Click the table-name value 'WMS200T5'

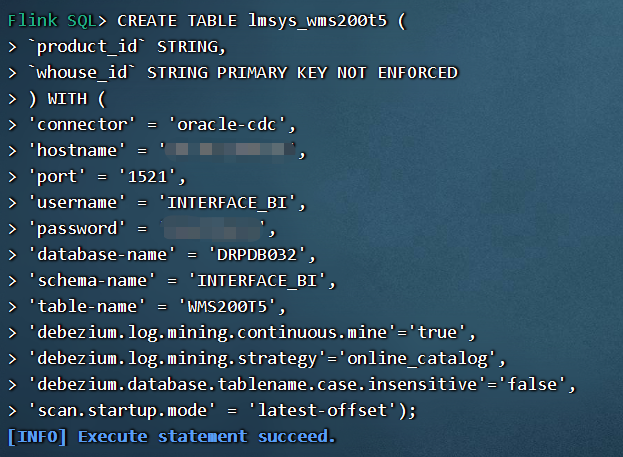pos(227,307)
